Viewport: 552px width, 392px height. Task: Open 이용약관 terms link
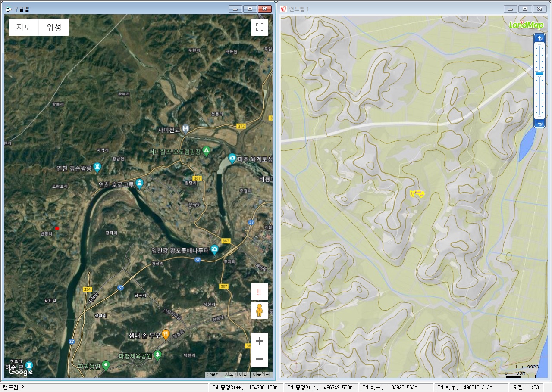262,374
